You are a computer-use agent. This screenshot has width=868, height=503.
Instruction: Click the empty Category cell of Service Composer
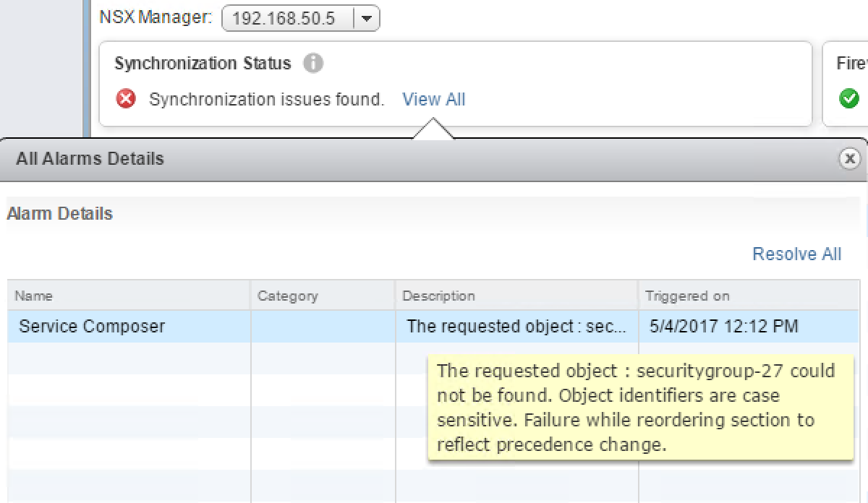(x=323, y=327)
